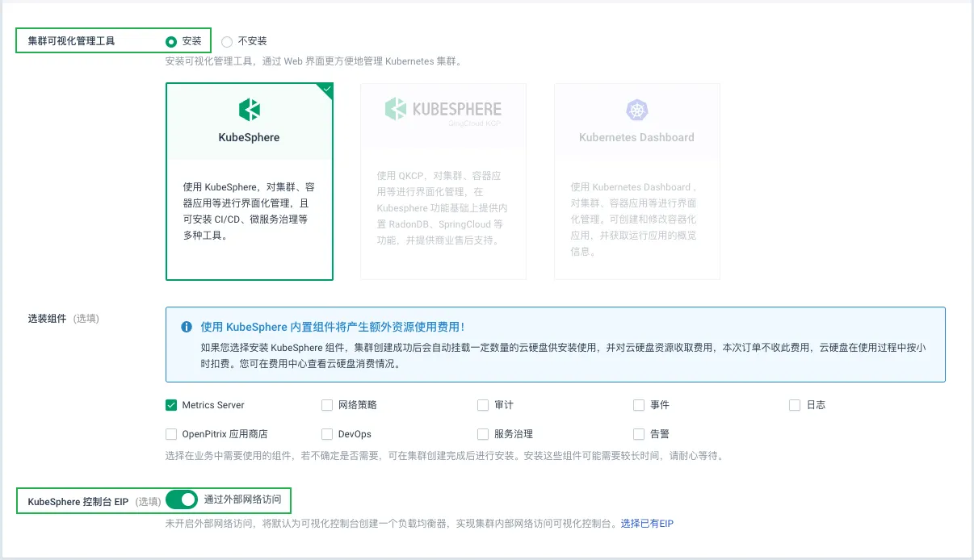
Task: Select the 不安装 radio option
Action: click(x=227, y=41)
